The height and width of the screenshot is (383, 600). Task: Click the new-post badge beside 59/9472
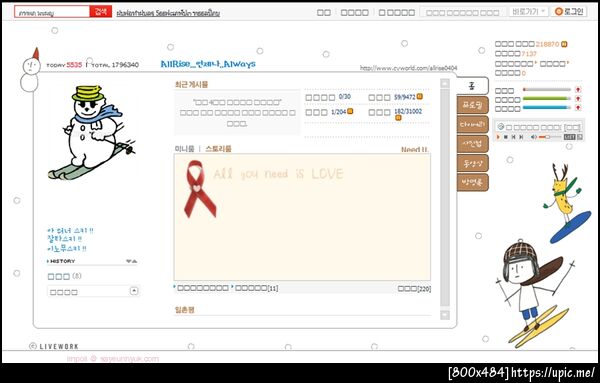click(x=420, y=97)
